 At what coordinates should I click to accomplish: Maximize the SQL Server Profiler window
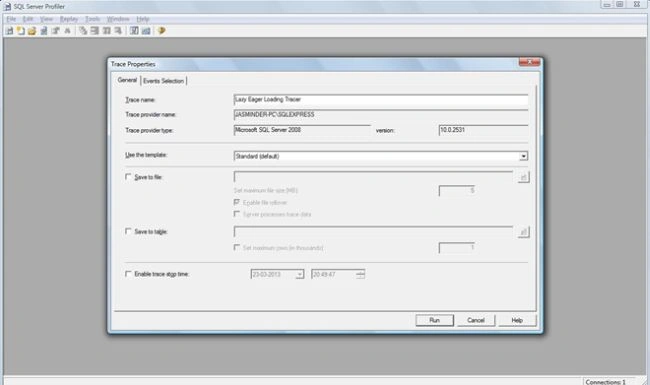[619, 5]
